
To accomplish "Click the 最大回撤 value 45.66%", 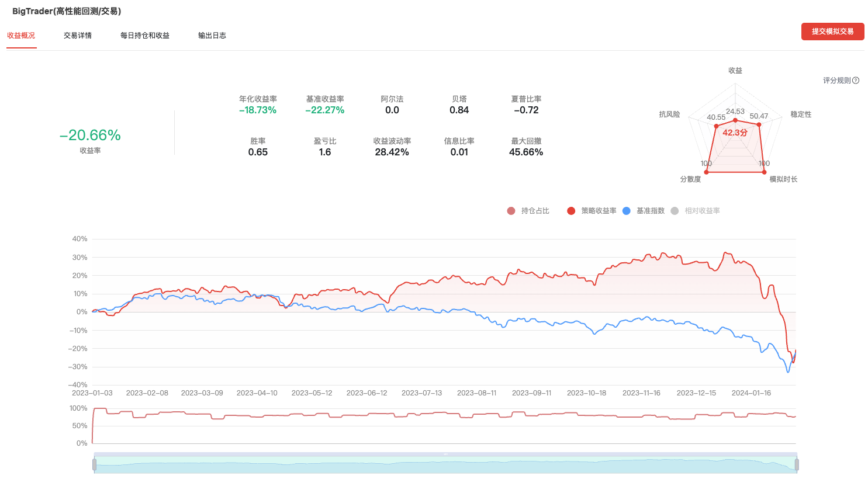I will click(x=526, y=152).
